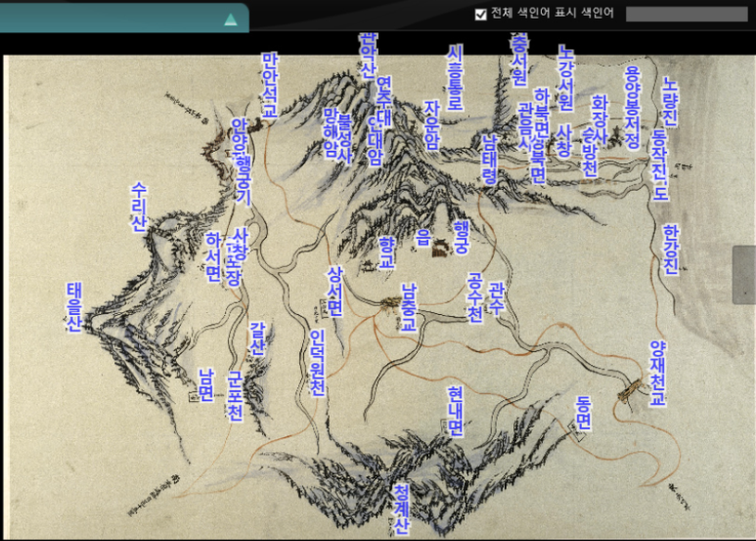Click the 망해암 hermitage label
The image size is (756, 541).
pyautogui.click(x=331, y=133)
